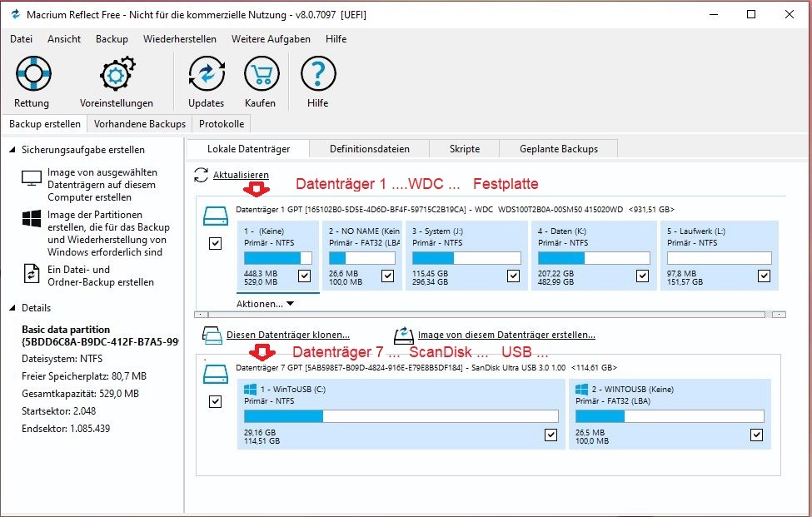812x517 pixels.
Task: Open the Definitionsdateien tab
Action: coord(370,149)
